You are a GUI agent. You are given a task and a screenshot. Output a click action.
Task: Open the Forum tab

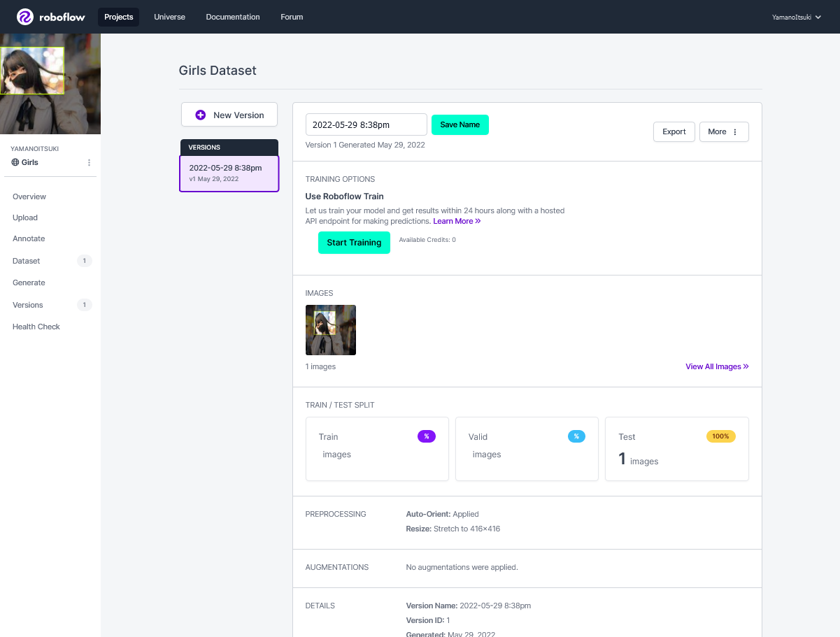292,17
